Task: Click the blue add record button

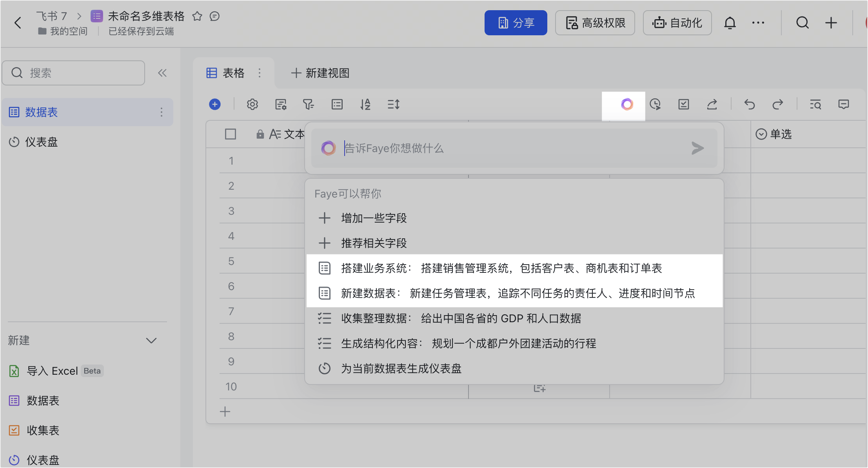Action: (x=214, y=104)
